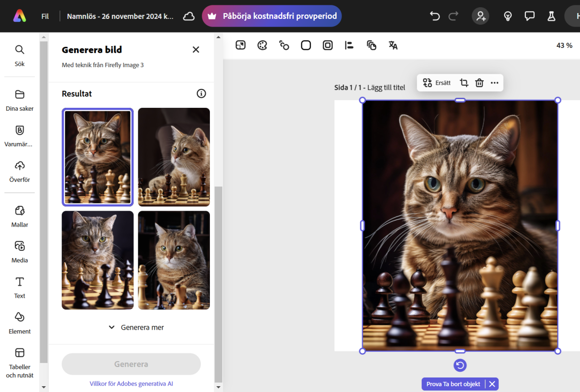
Task: Delete the image with the trash icon
Action: [479, 83]
